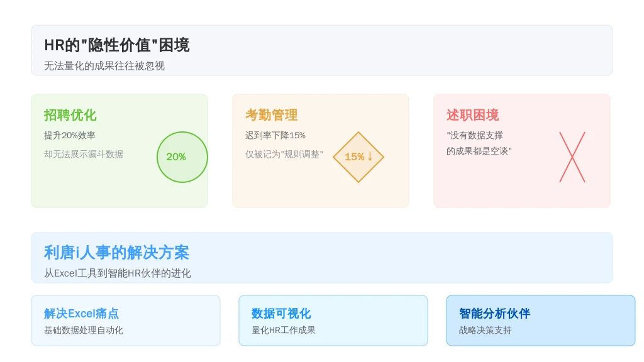Viewport: 644px width, 362px height.
Task: Click the 迟到率下降15% text line
Action: 275,136
